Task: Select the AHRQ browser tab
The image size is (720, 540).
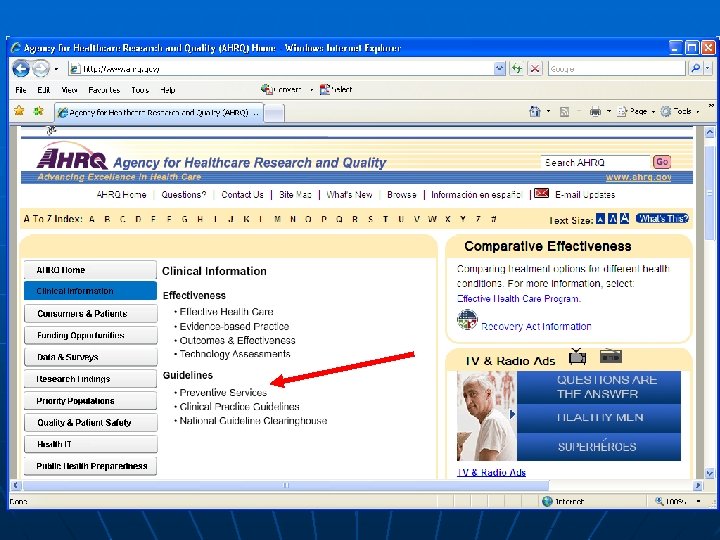Action: pos(159,112)
